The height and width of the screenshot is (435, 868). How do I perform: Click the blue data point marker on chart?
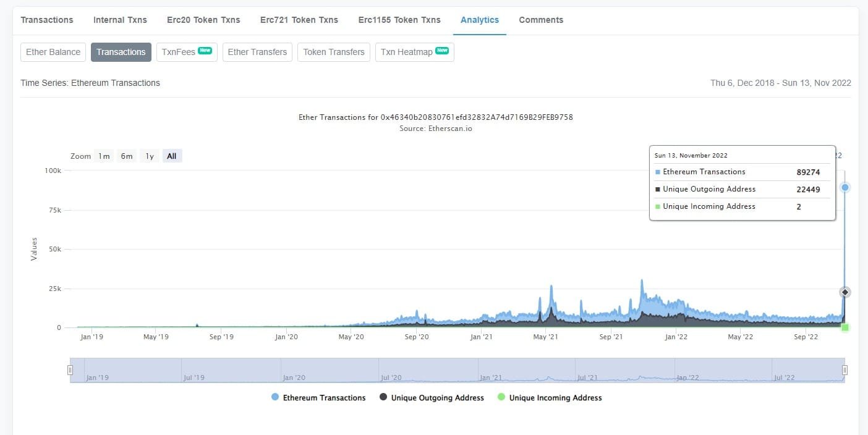[845, 187]
